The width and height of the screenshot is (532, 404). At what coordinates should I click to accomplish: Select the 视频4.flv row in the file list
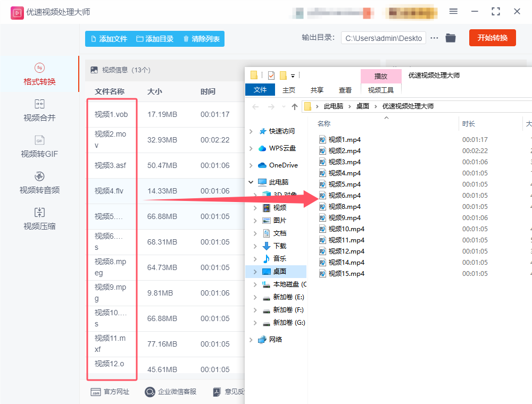(165, 191)
